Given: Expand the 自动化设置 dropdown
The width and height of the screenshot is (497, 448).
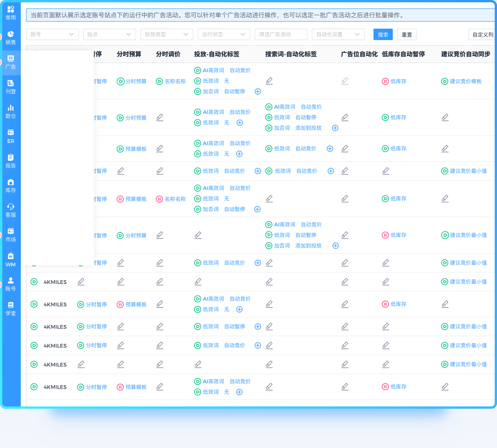Looking at the screenshot, I should tap(338, 34).
